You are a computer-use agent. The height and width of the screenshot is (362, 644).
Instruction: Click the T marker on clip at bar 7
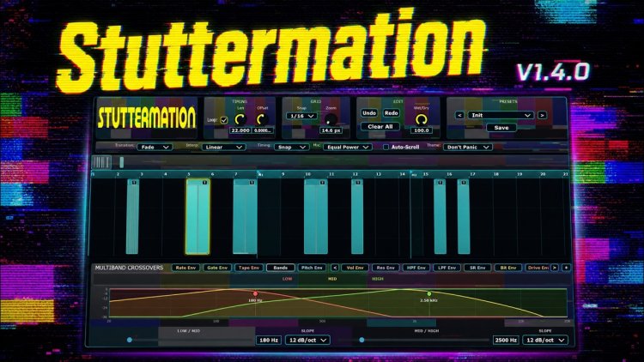(x=252, y=182)
